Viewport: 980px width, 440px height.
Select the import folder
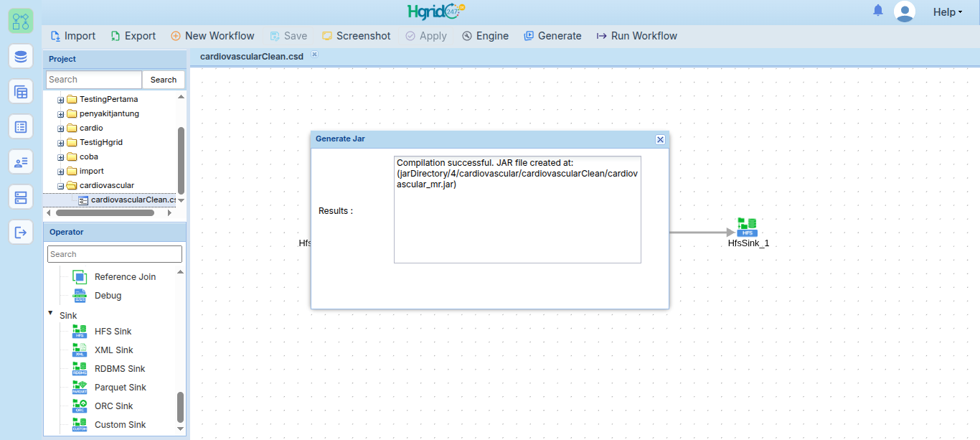click(x=92, y=171)
